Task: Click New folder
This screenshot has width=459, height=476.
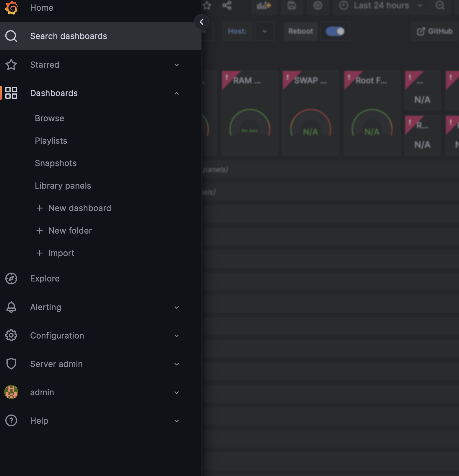Action: point(64,231)
